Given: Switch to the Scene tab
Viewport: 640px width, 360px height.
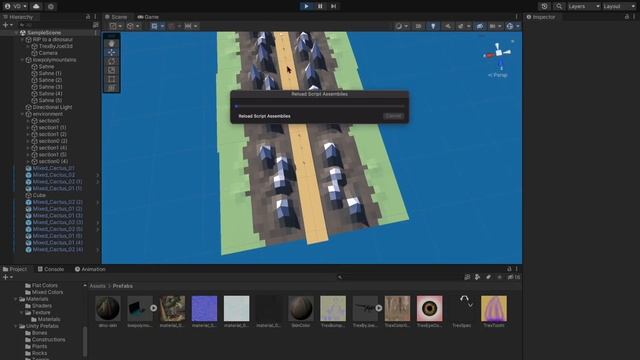Looking at the screenshot, I should [116, 17].
